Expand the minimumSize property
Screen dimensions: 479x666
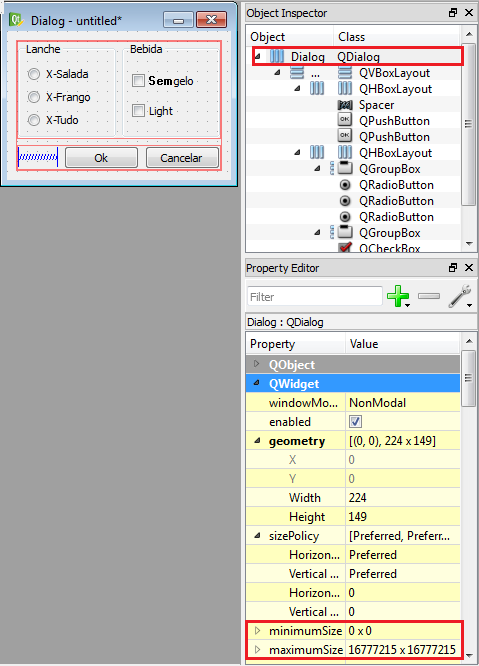pos(257,631)
